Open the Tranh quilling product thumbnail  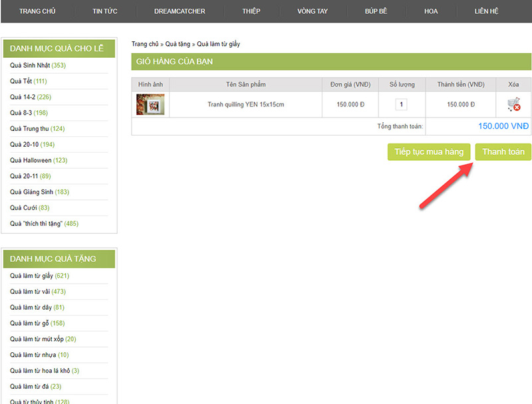[150, 104]
